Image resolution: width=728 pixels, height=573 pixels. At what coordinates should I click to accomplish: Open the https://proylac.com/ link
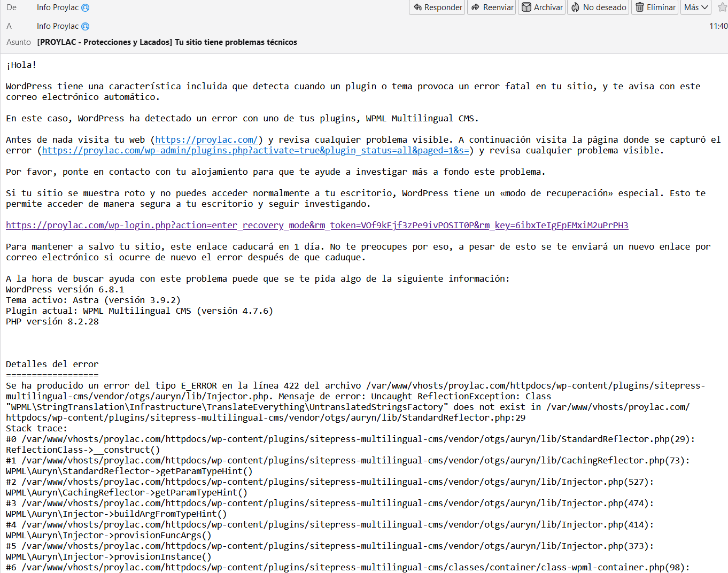(x=206, y=140)
